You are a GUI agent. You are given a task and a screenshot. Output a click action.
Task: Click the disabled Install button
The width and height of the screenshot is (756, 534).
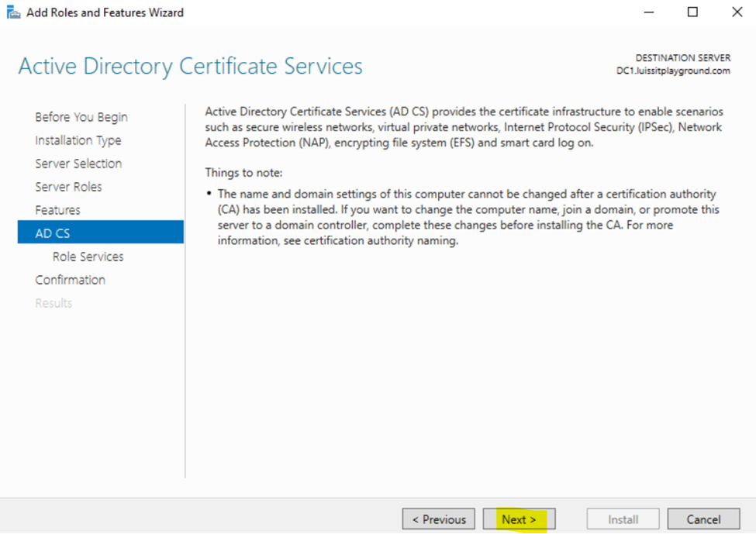pos(623,519)
